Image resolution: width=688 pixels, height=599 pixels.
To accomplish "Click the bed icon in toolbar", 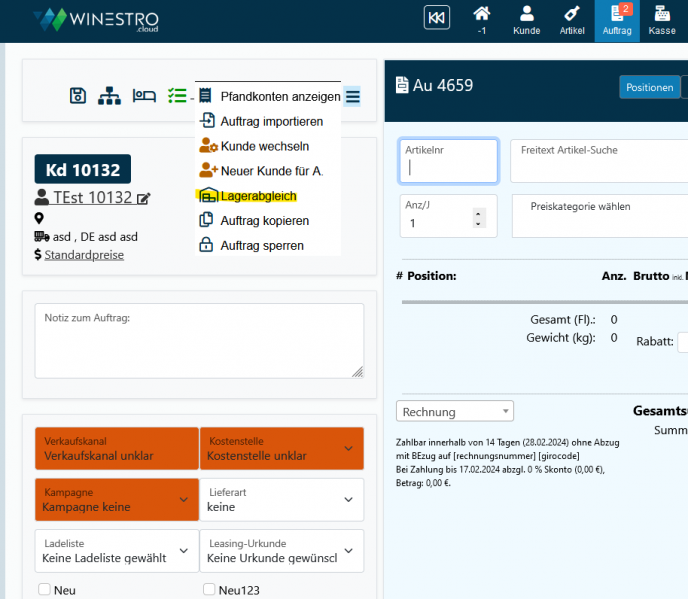I will tap(144, 96).
